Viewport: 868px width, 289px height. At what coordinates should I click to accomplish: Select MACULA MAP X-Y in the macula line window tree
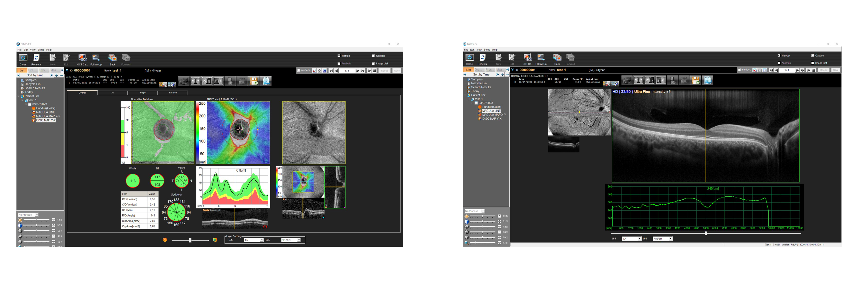pos(494,115)
